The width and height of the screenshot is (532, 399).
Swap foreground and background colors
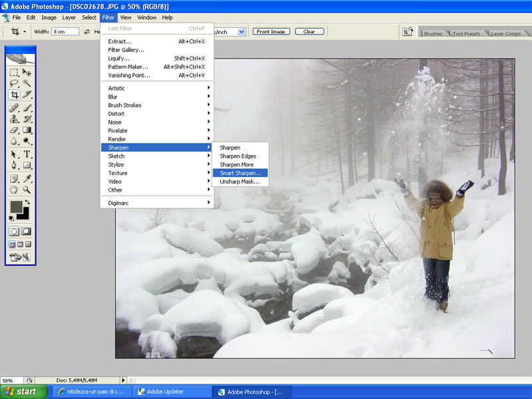click(27, 202)
